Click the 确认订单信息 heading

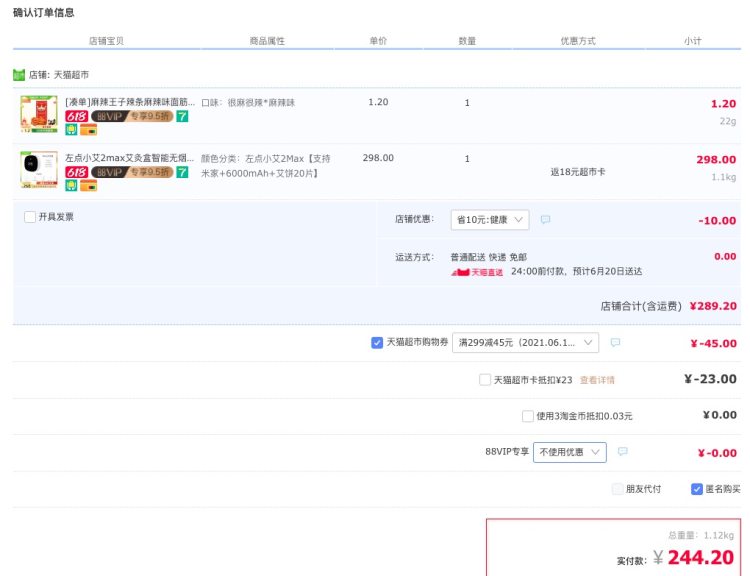[x=44, y=12]
